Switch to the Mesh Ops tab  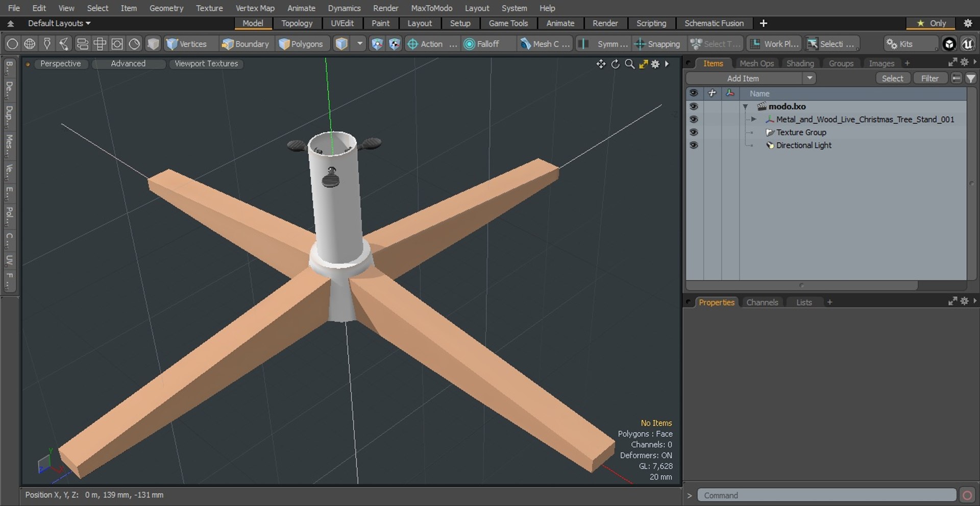pos(756,63)
